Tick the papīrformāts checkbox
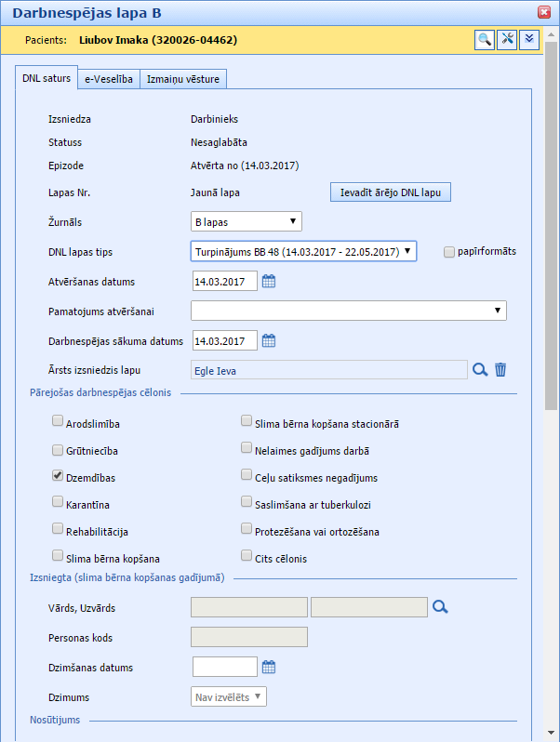This screenshot has width=560, height=742. pyautogui.click(x=450, y=252)
